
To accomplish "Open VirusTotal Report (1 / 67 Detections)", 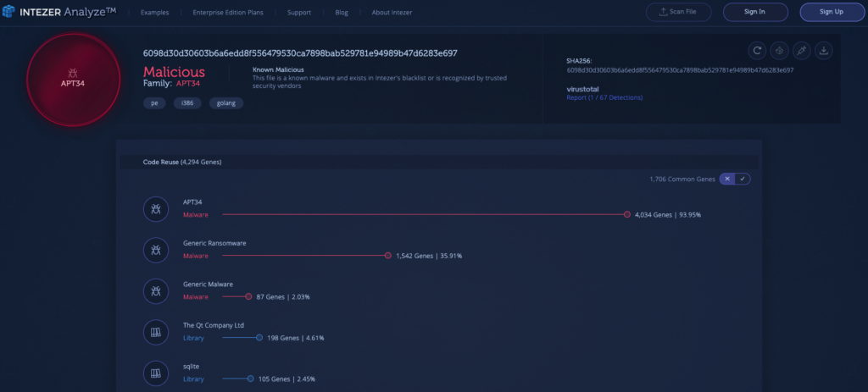I will [604, 97].
